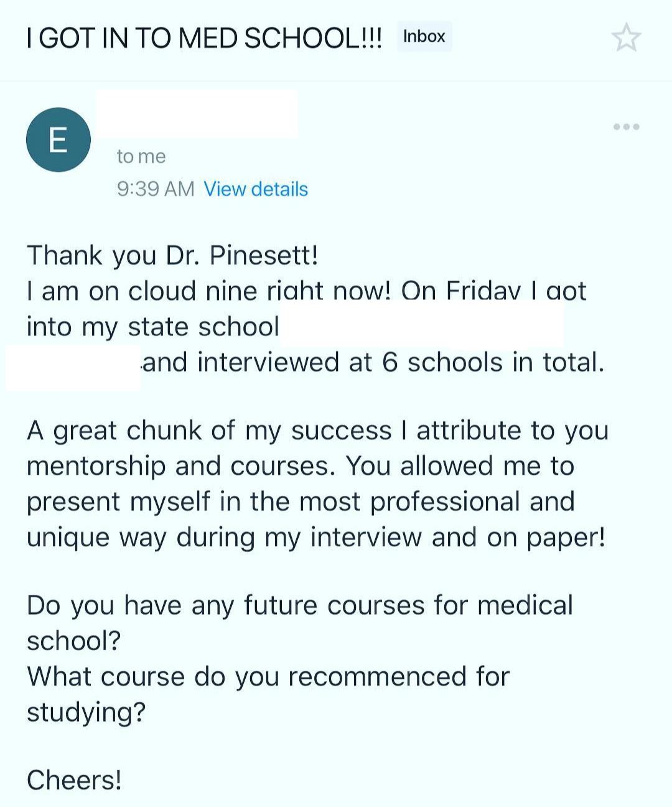The height and width of the screenshot is (807, 672).
Task: Open the View details link
Action: (256, 189)
